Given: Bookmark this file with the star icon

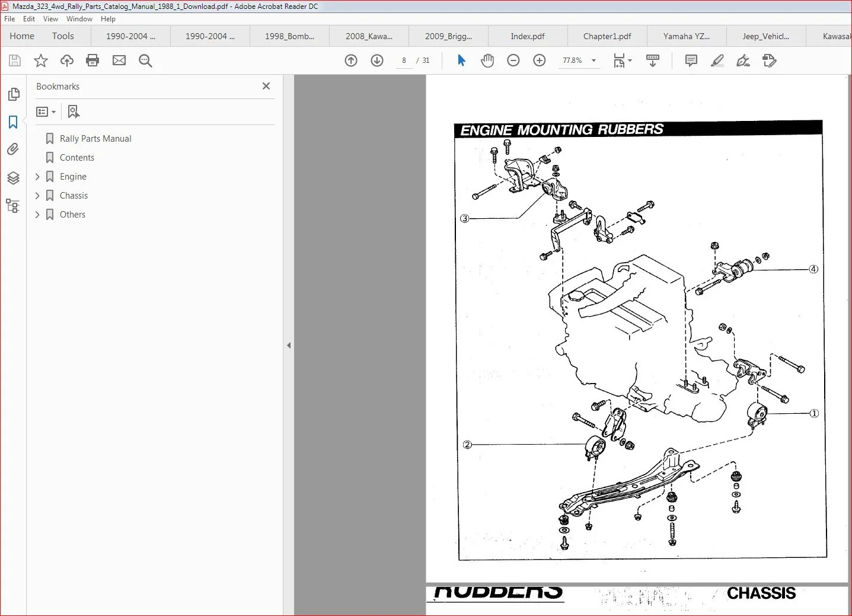Looking at the screenshot, I should pyautogui.click(x=41, y=60).
